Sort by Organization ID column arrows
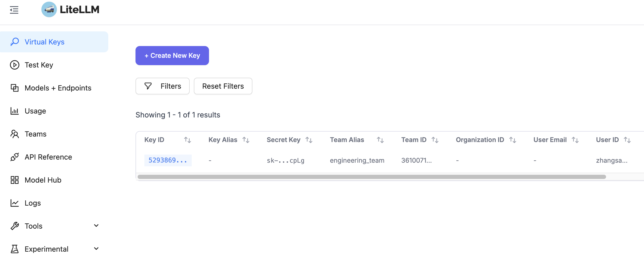644x271 pixels. pyautogui.click(x=512, y=140)
